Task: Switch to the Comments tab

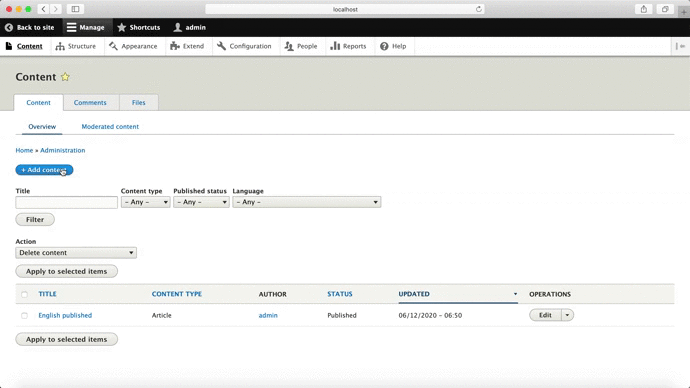Action: 90,102
